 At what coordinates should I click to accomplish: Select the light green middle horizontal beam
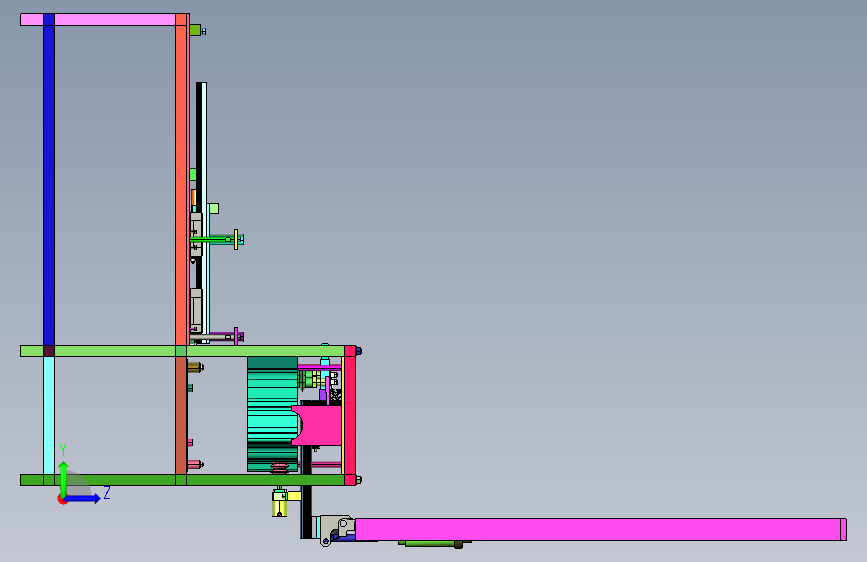tap(182, 351)
